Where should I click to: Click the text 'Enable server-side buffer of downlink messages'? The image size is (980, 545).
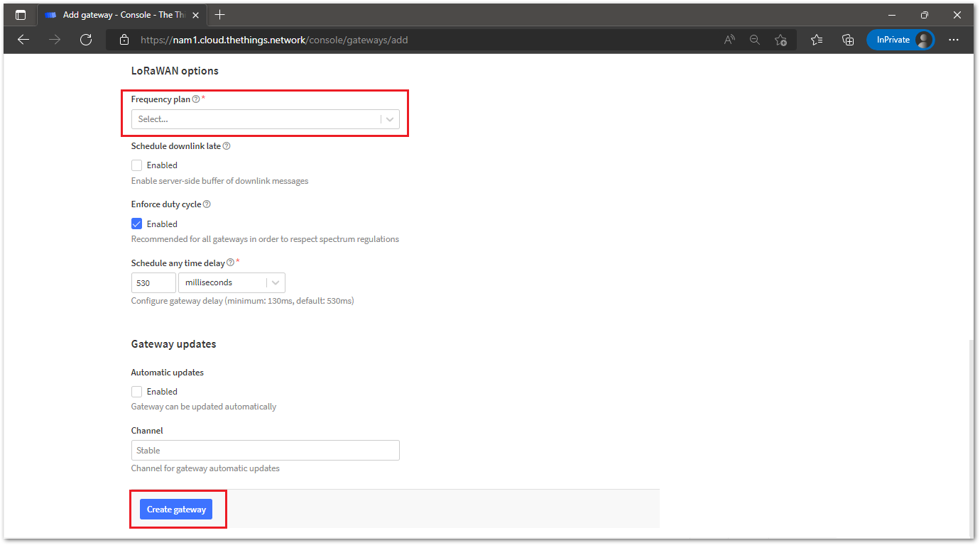pos(220,181)
